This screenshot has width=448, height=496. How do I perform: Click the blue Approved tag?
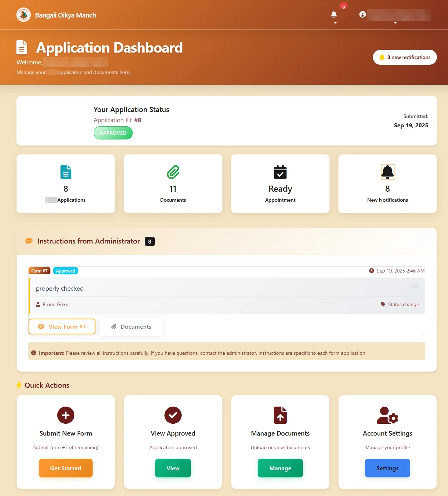[x=65, y=271]
